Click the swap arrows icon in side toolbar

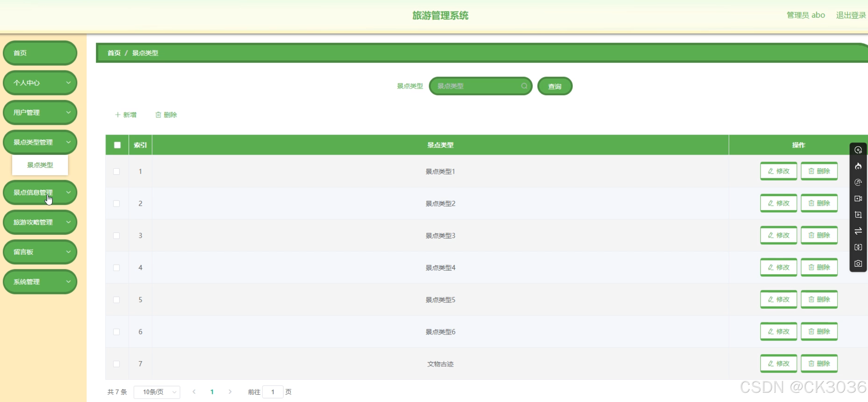point(858,231)
